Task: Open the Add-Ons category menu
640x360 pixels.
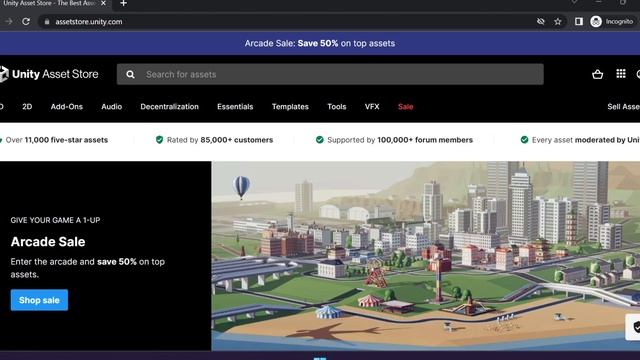Action: (67, 107)
